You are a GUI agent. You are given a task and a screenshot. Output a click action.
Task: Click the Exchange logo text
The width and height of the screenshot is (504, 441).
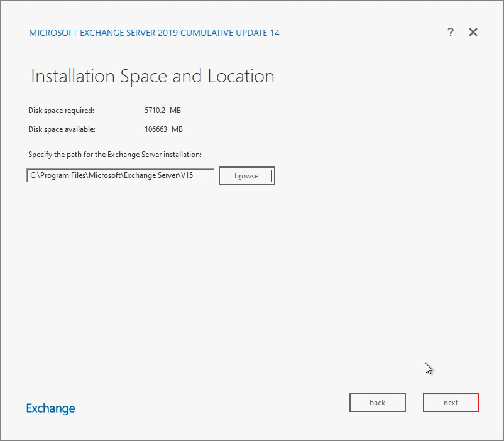pyautogui.click(x=50, y=408)
